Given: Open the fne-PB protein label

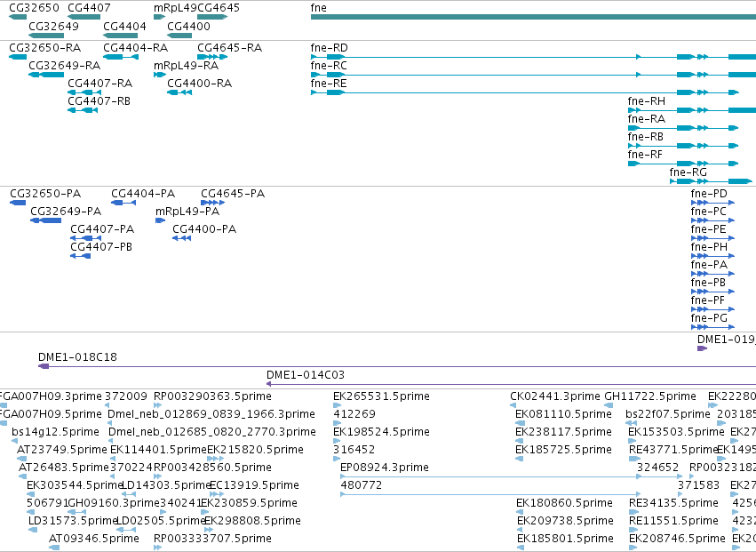Looking at the screenshot, I should [708, 283].
